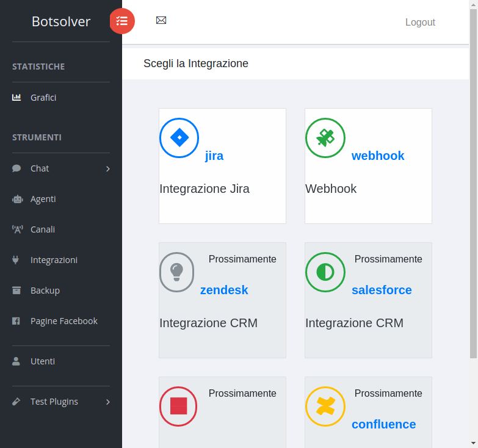This screenshot has height=448, width=478.
Task: Open Utenti in the sidebar
Action: pos(43,361)
